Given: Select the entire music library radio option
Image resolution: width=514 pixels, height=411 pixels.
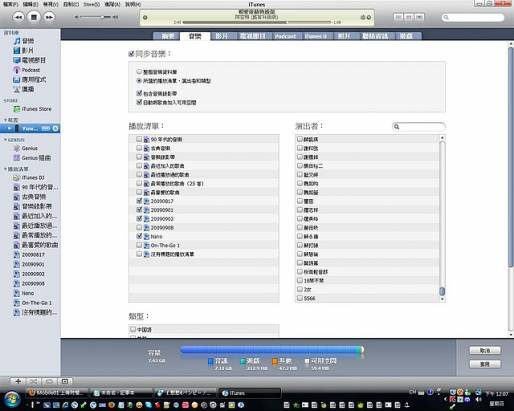Looking at the screenshot, I should [x=139, y=72].
